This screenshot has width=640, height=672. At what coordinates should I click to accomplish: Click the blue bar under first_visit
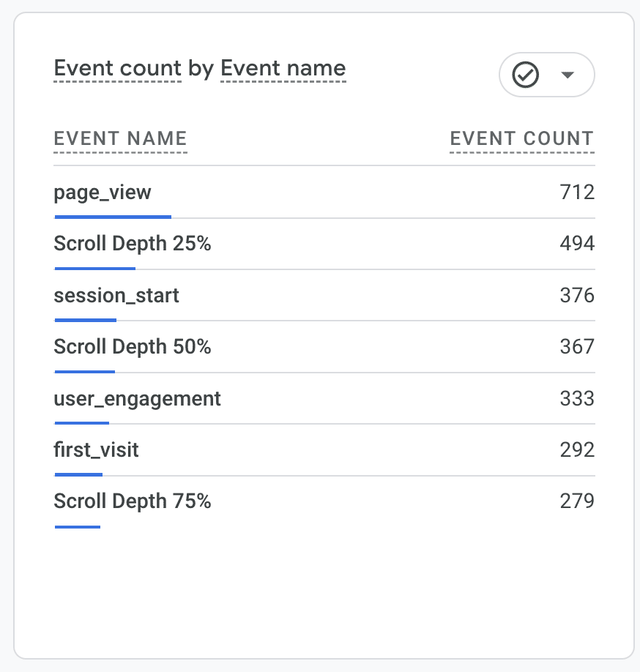78,475
